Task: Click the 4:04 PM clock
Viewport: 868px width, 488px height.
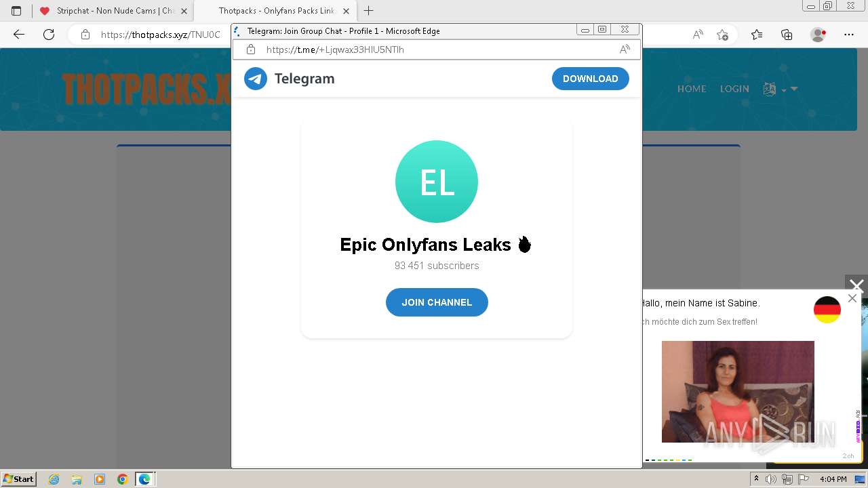Action: (833, 479)
